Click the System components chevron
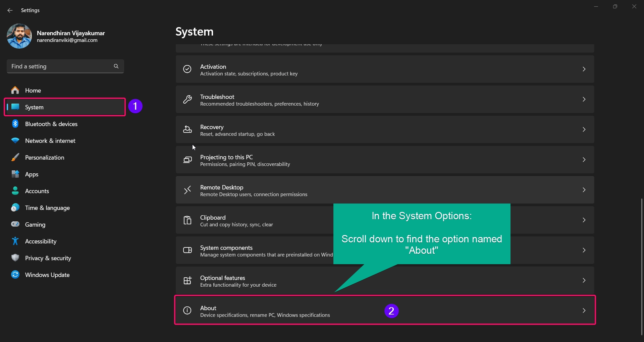 584,250
